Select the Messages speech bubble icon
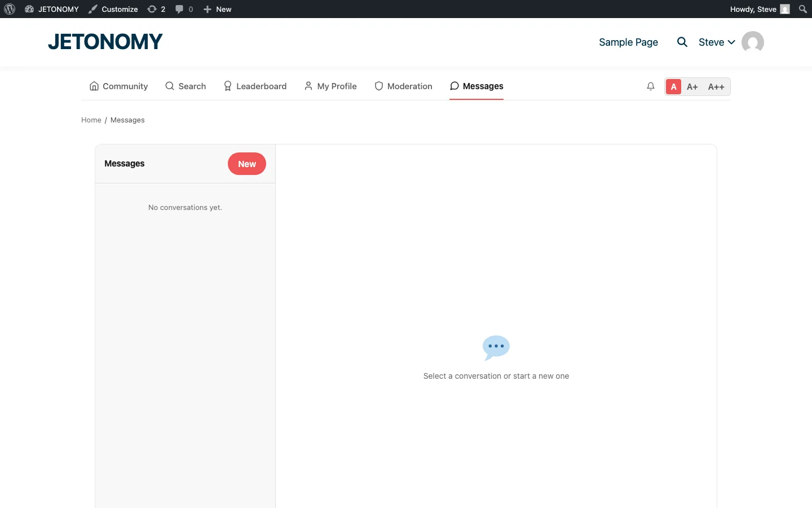The width and height of the screenshot is (812, 508). [x=454, y=86]
